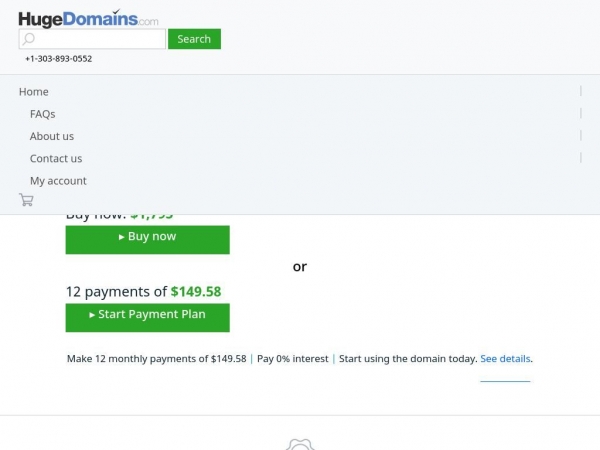The height and width of the screenshot is (450, 600).
Task: Open the About us page
Action: [x=52, y=136]
